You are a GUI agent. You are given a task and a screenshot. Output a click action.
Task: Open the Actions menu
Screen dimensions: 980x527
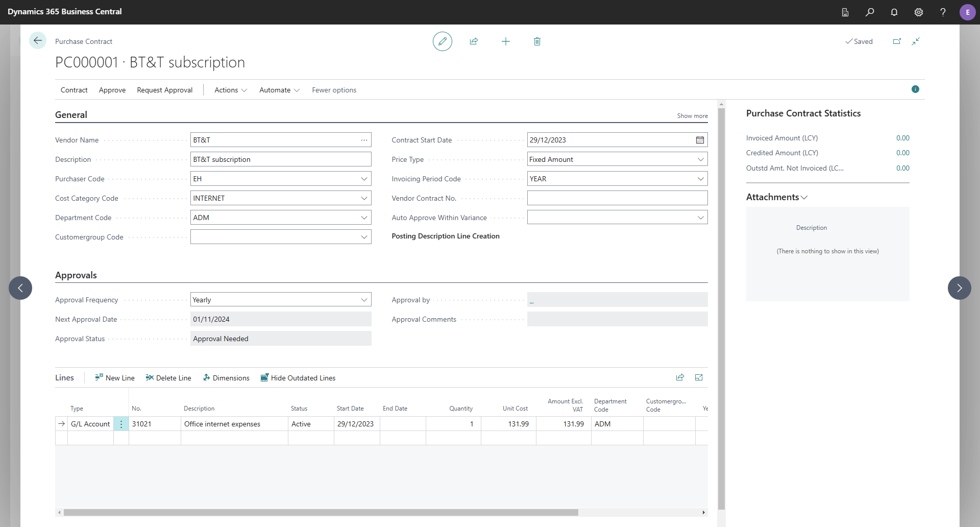point(231,90)
